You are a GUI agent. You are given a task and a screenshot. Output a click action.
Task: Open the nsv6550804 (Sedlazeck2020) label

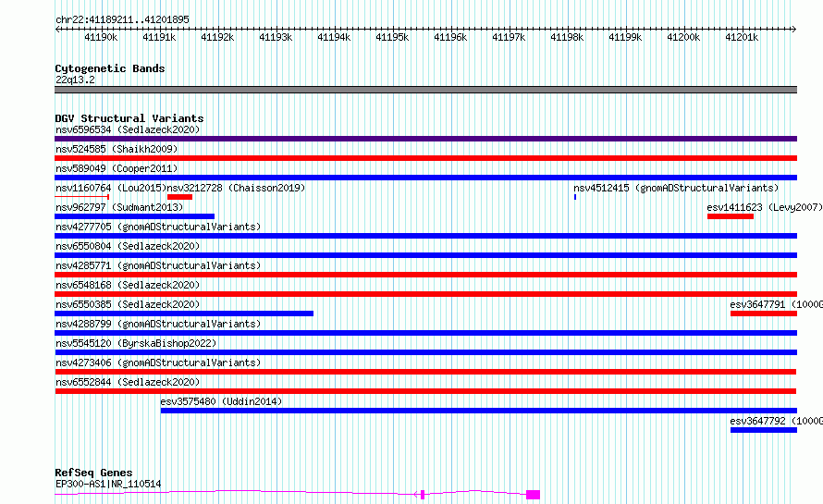pyautogui.click(x=128, y=246)
